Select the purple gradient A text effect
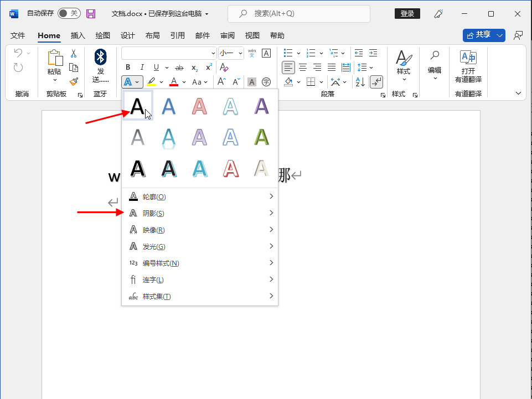Image resolution: width=532 pixels, height=399 pixels. tap(262, 106)
